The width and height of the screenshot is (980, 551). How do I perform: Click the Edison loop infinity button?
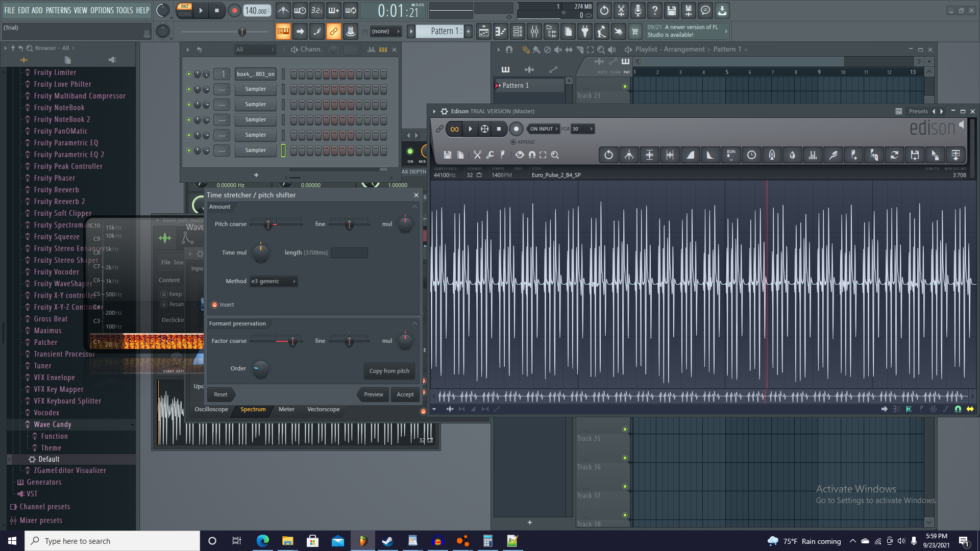454,129
